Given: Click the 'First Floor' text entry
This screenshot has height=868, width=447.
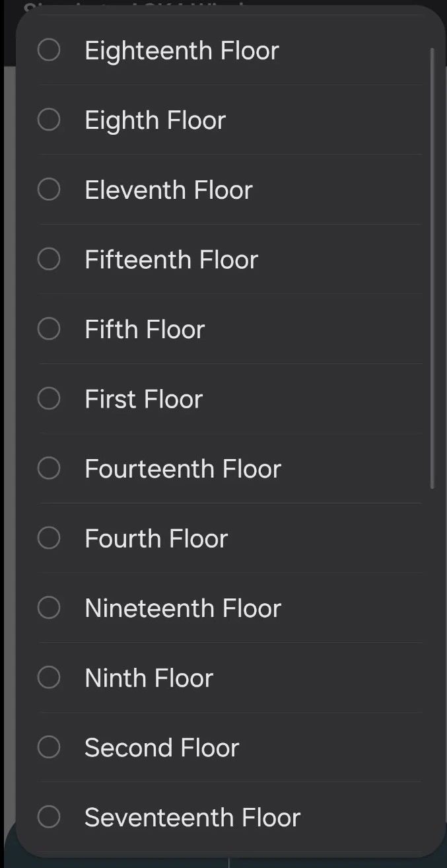Looking at the screenshot, I should pos(143,399).
